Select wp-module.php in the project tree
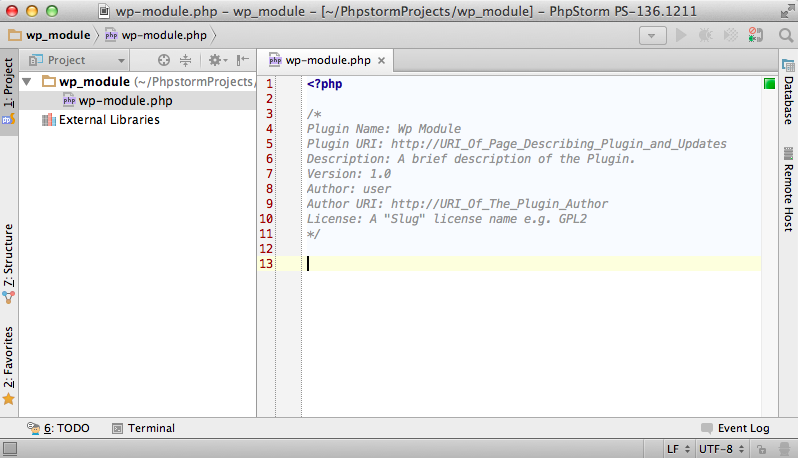The height and width of the screenshot is (458, 798). tap(125, 101)
